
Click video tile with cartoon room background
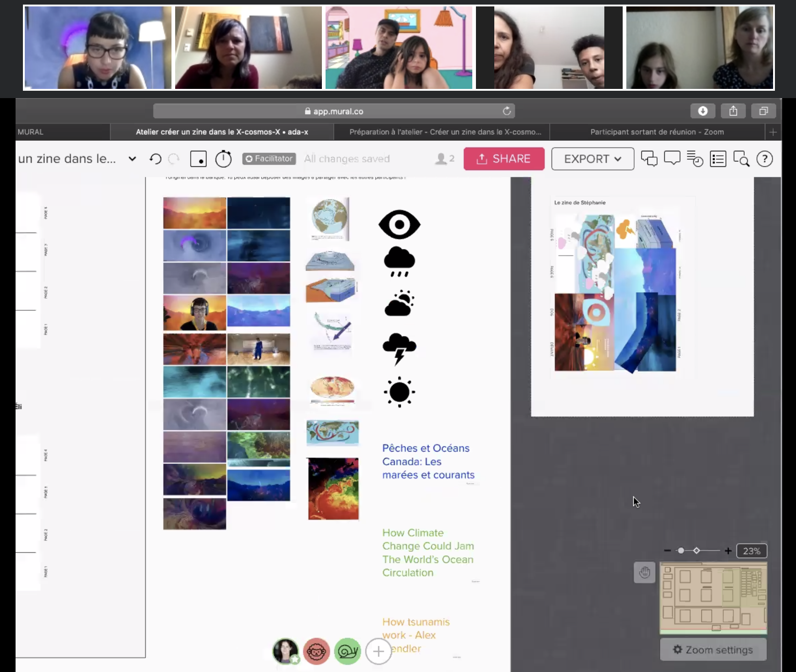(x=399, y=47)
